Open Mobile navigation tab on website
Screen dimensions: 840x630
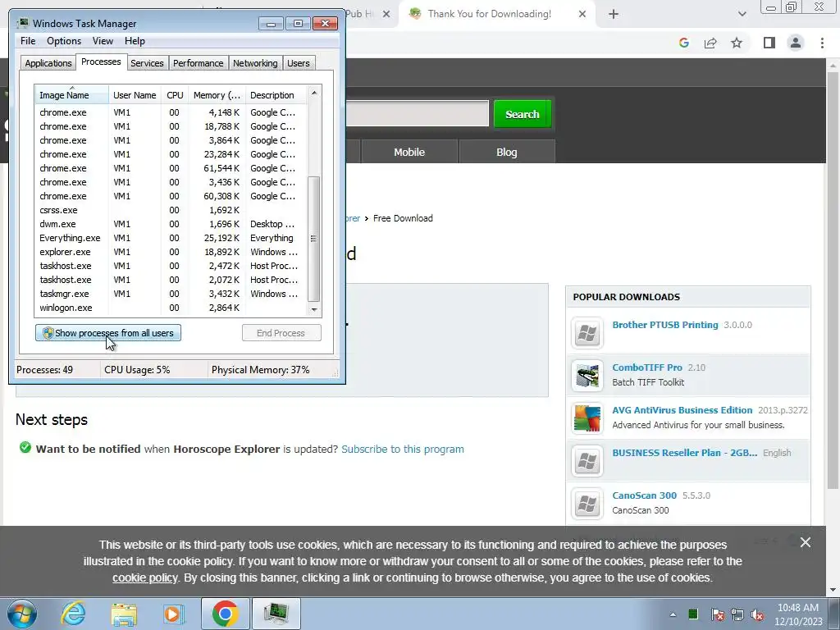[409, 152]
